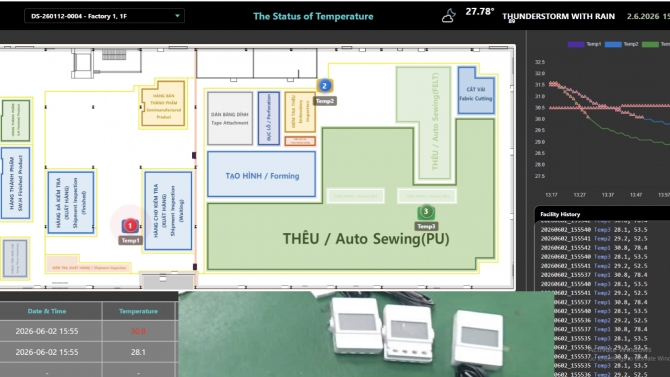Image resolution: width=670 pixels, height=377 pixels.
Task: Click the 2.6.2026 date in the header
Action: [x=643, y=16]
